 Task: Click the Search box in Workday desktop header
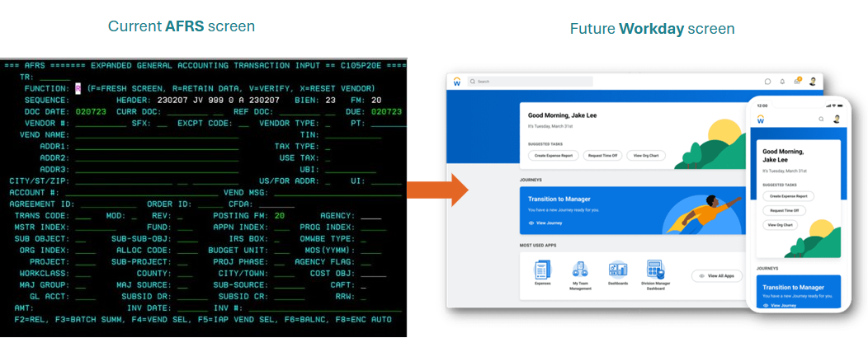530,82
